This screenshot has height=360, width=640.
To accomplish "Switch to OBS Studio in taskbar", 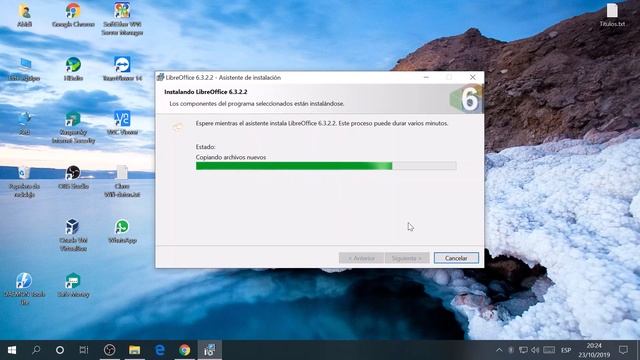I will coord(109,350).
